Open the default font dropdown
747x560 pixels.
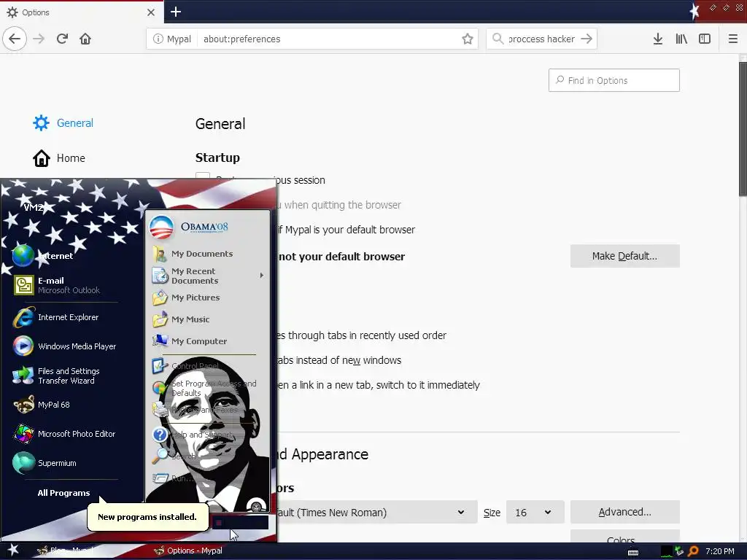click(x=376, y=513)
